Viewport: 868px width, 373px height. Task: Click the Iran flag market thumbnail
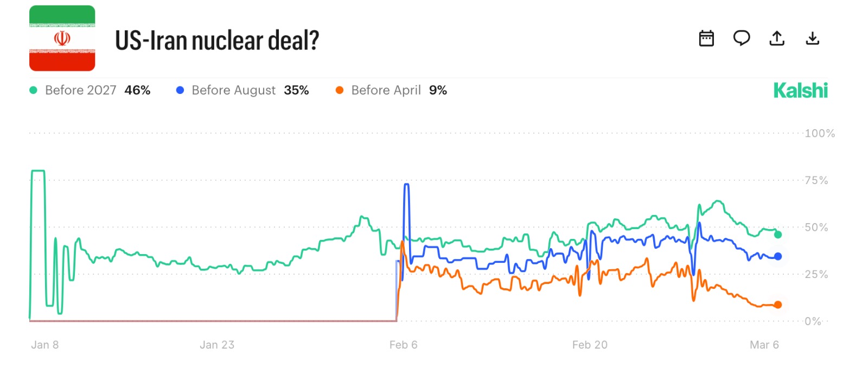tap(62, 39)
